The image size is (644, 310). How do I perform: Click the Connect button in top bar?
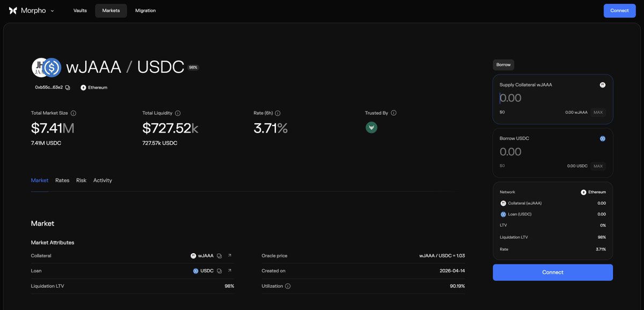coord(619,11)
